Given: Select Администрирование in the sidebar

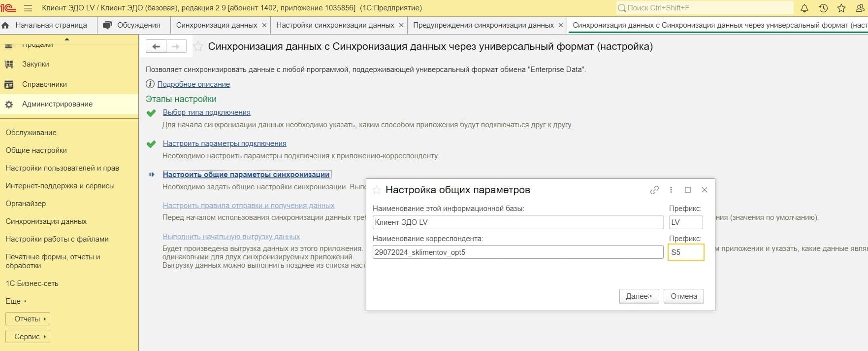Looking at the screenshot, I should click(57, 104).
